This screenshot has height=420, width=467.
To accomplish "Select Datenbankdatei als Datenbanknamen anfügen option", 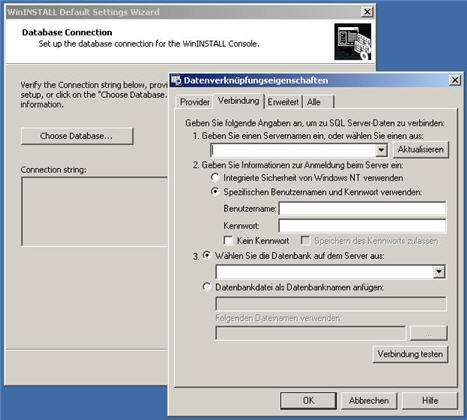I will click(207, 287).
